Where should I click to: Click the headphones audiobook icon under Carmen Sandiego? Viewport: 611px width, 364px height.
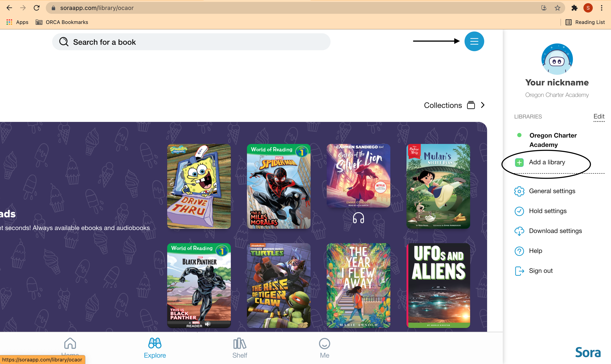coord(358,218)
